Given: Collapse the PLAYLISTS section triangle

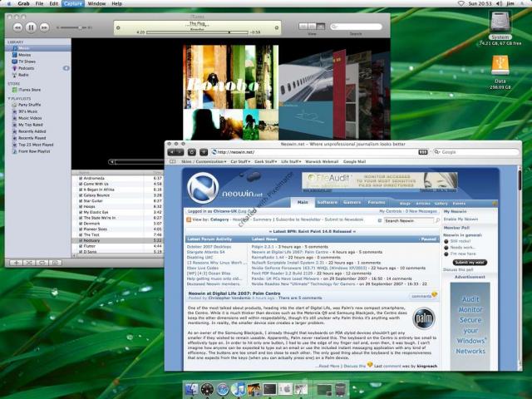Looking at the screenshot, I should (9, 98).
